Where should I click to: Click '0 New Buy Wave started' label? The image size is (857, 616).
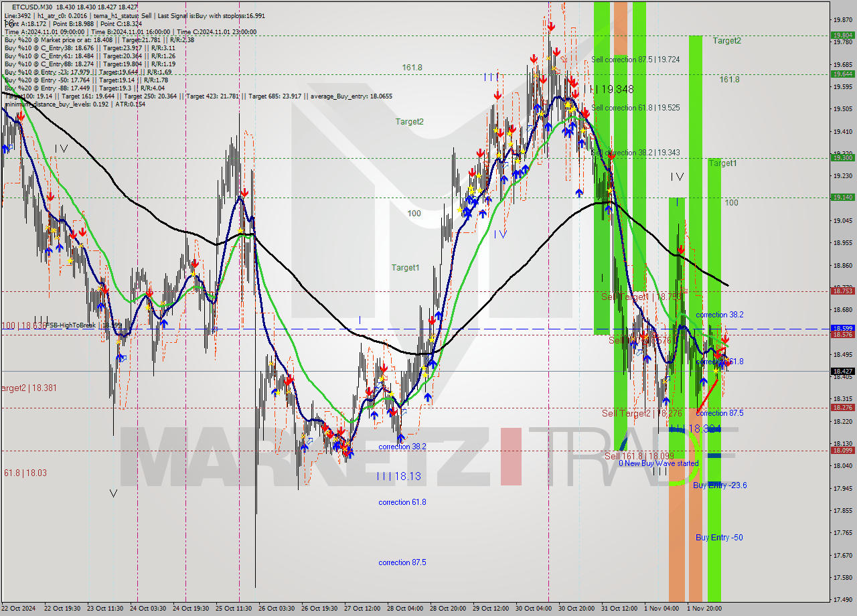point(658,463)
